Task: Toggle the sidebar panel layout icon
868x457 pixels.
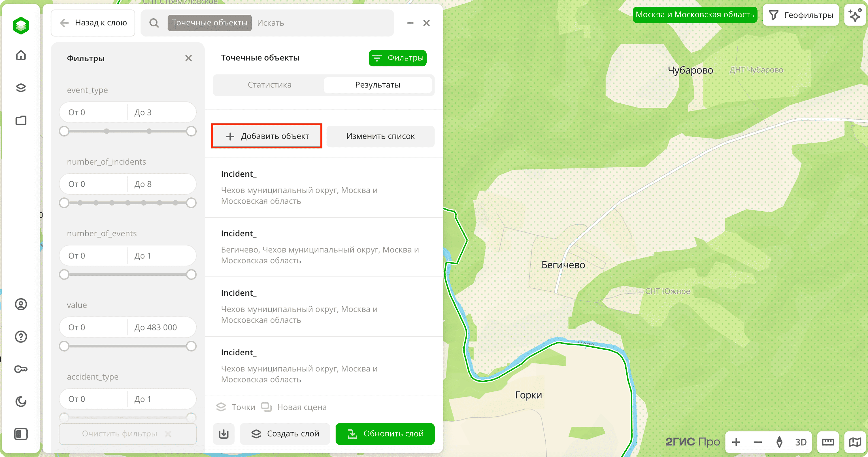Action: [x=21, y=434]
